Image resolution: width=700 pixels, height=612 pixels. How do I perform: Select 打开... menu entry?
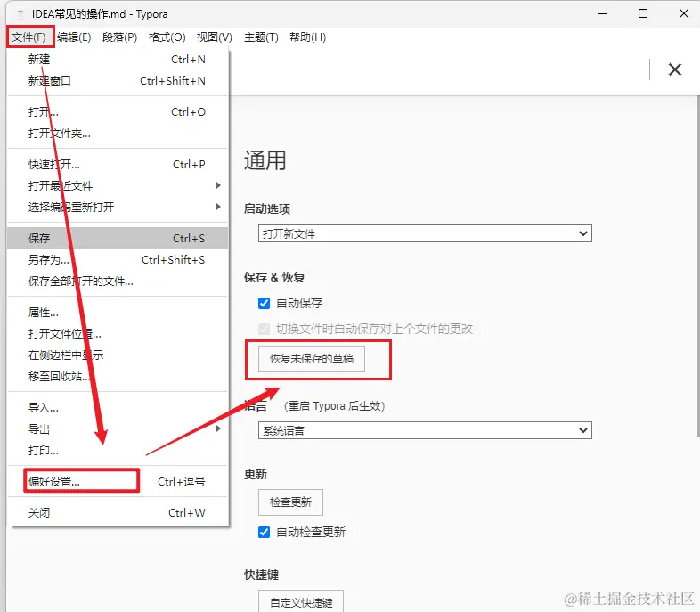tap(118, 112)
